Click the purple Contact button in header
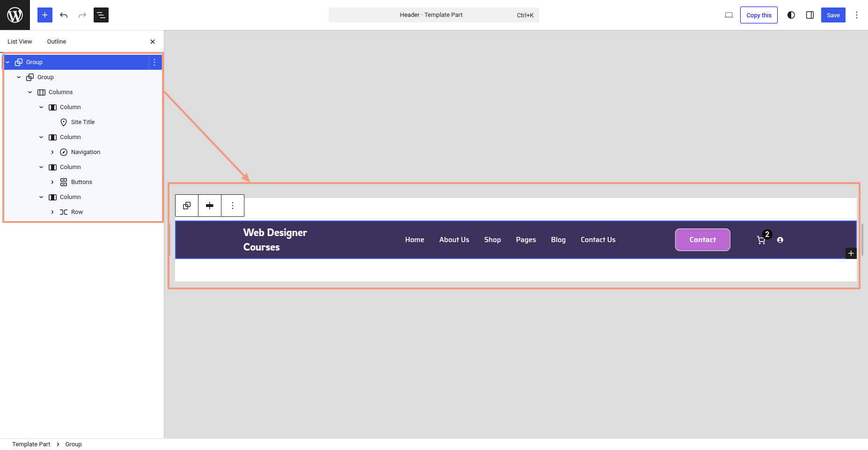Viewport: 868px width, 450px height. pos(702,240)
